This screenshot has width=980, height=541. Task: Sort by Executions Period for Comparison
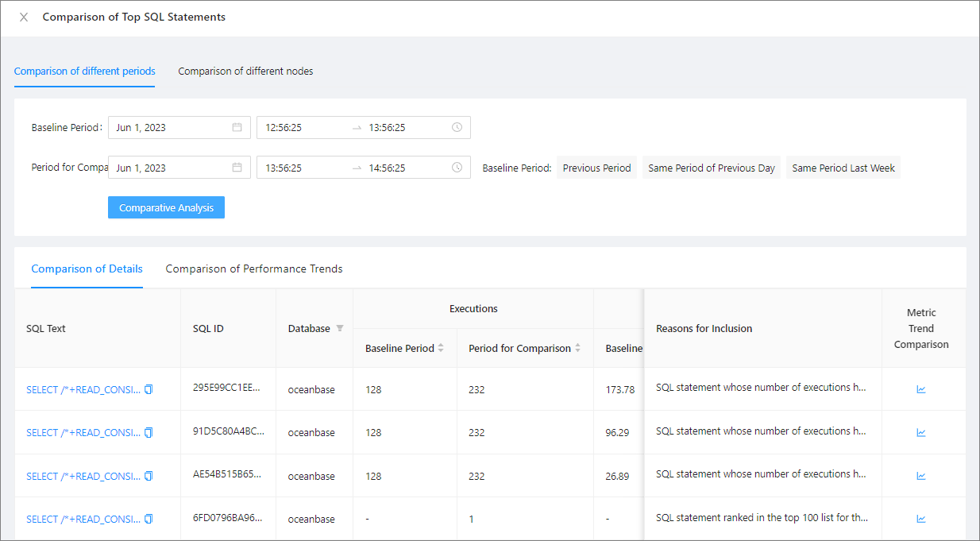[x=578, y=348]
